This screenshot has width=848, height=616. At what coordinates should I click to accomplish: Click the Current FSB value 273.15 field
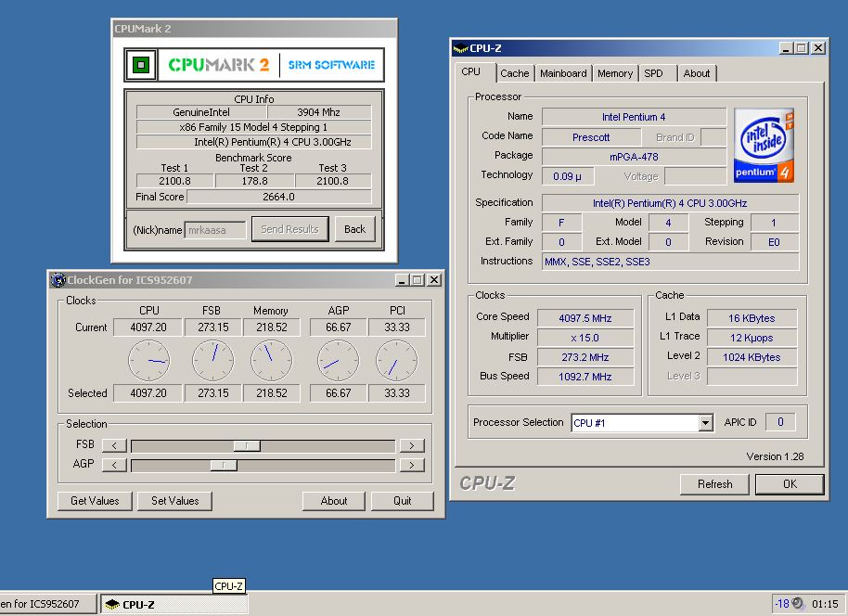click(x=213, y=327)
